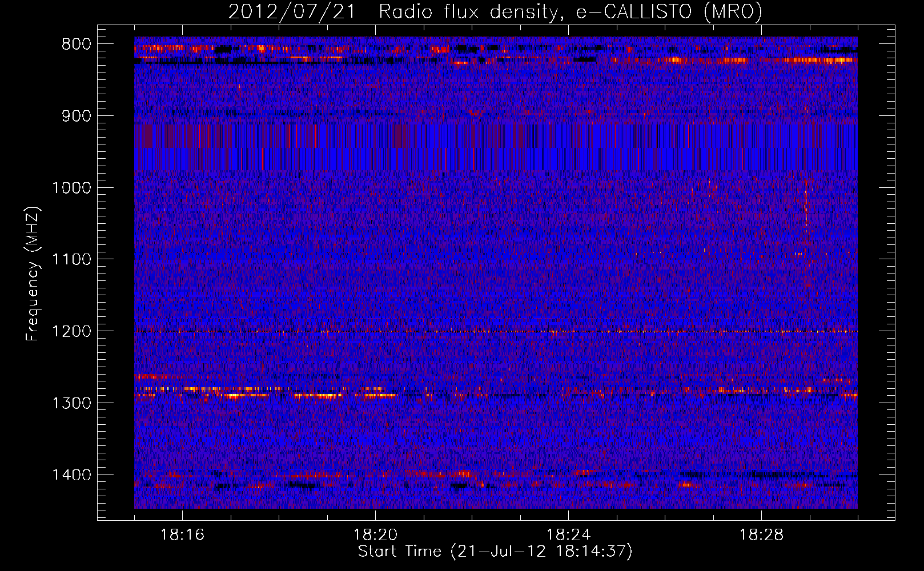Screen dimensions: 924x571
Task: Select the 1400 frequency tick label
Action: click(x=72, y=475)
